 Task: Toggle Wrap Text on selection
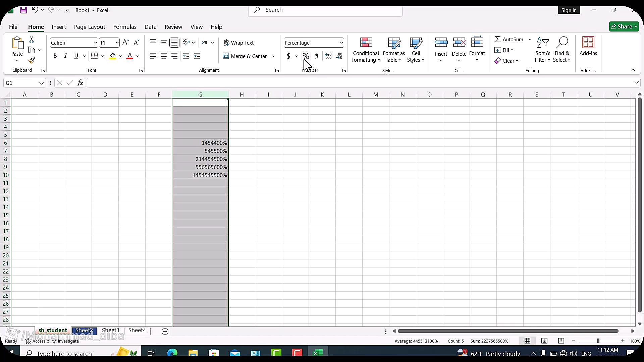click(238, 43)
